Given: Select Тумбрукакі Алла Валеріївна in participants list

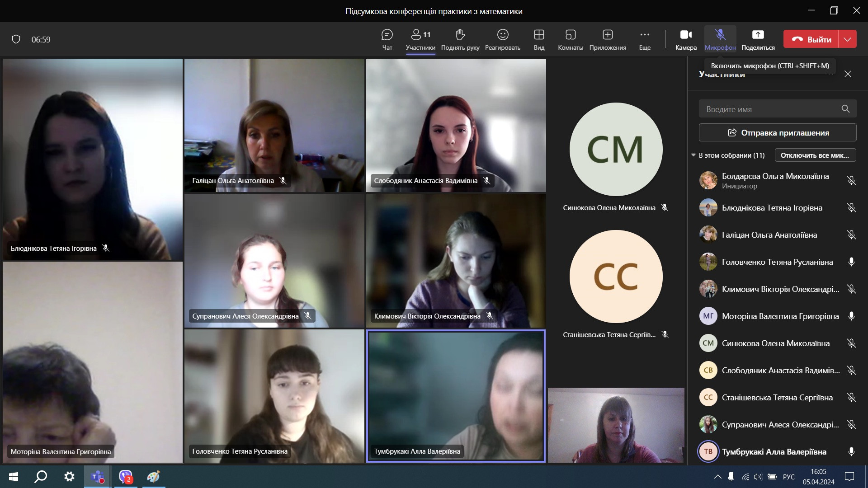Looking at the screenshot, I should (774, 451).
